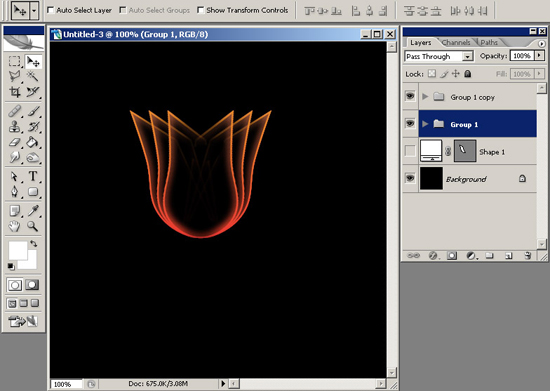Open the tool preset picker arrow

(34, 11)
